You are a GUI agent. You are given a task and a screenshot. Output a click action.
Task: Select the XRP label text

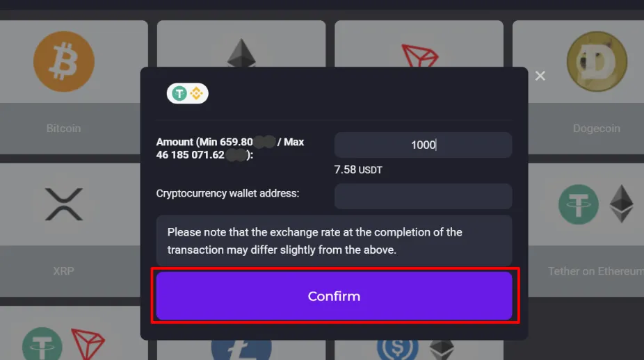tap(63, 271)
